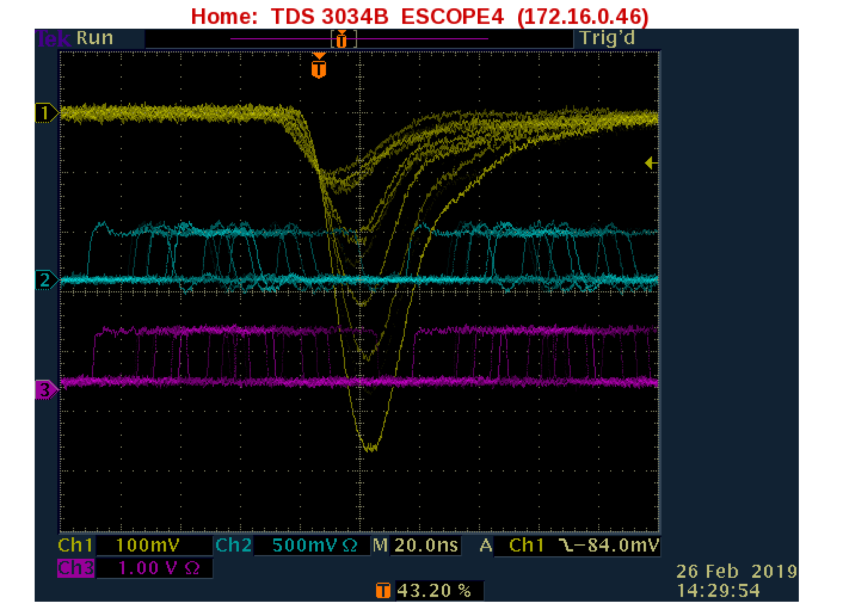This screenshot has width=843, height=616.
Task: Select the Ch1 label in the readout
Action: click(76, 545)
